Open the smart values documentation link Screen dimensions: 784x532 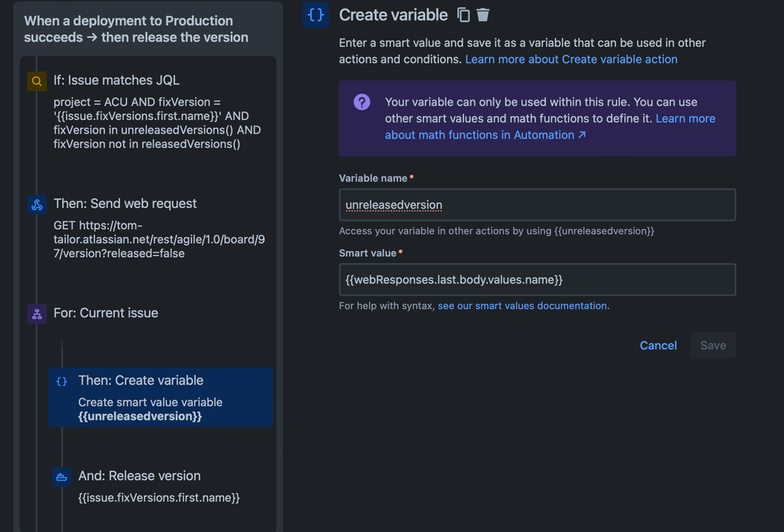pos(523,306)
